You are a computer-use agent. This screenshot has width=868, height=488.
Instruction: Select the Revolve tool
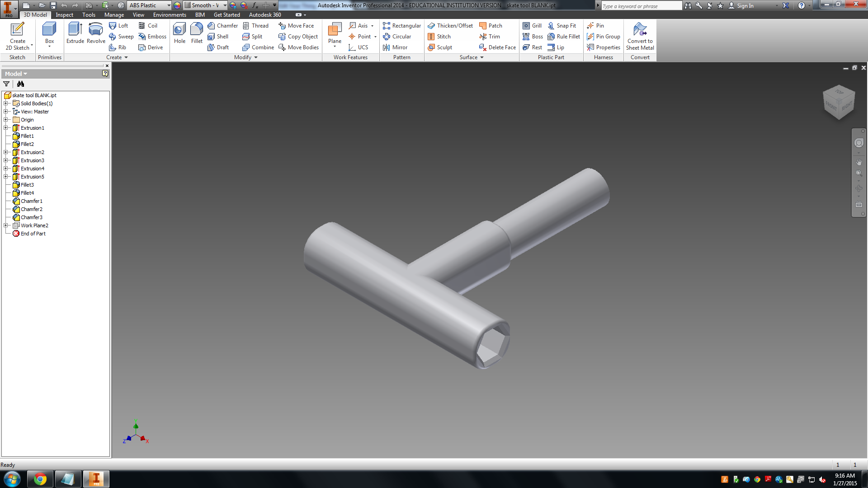tap(96, 34)
